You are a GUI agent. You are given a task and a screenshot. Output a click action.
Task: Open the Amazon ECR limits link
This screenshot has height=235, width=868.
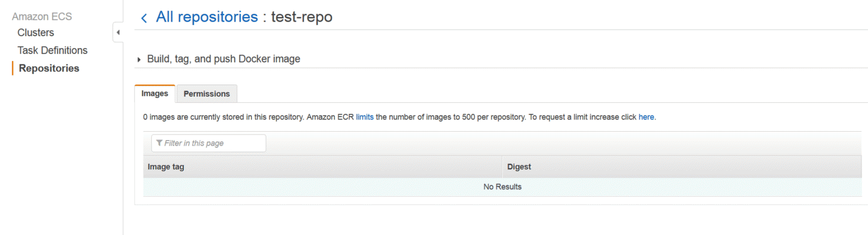[364, 118]
